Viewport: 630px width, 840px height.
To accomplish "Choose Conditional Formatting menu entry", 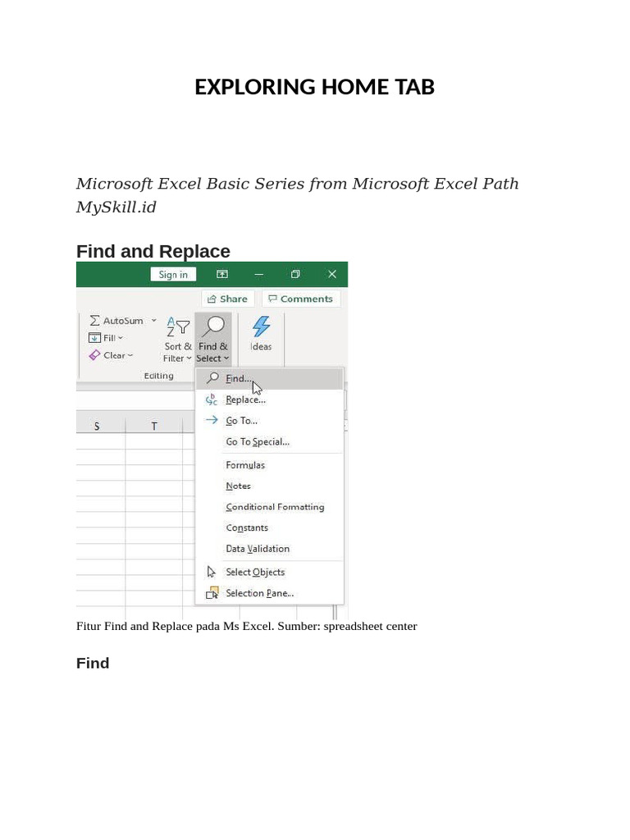I will [269, 507].
